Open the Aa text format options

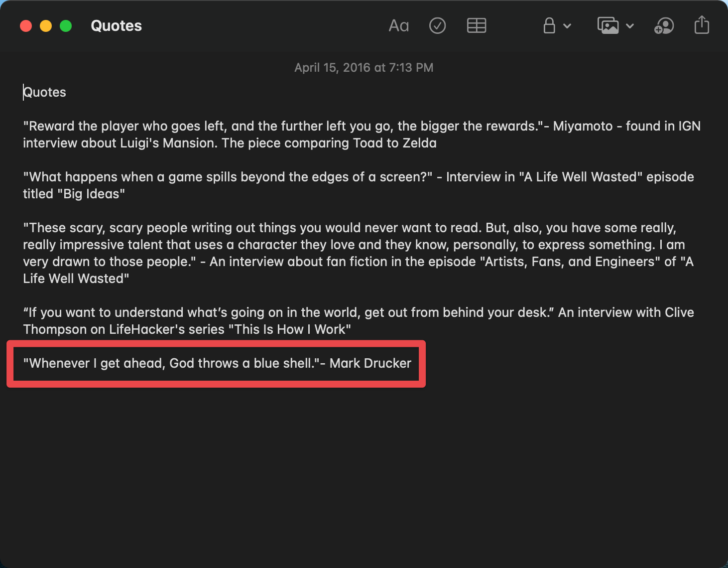click(398, 26)
